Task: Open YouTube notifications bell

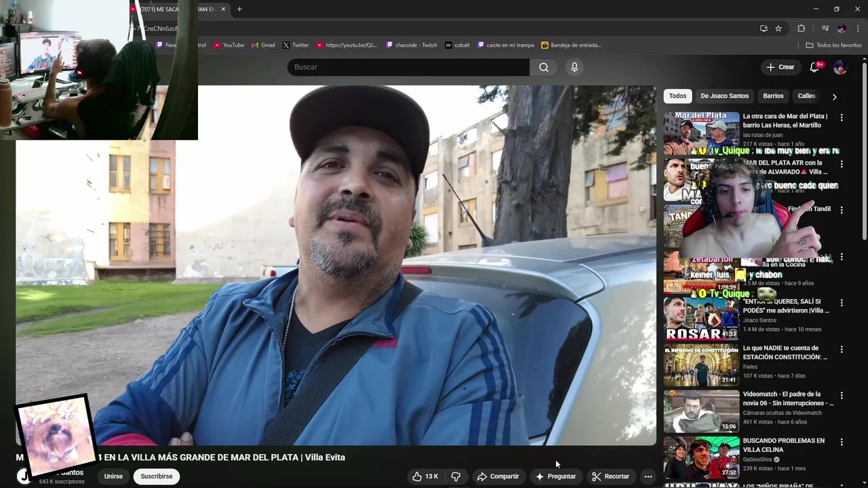Action: (x=815, y=67)
